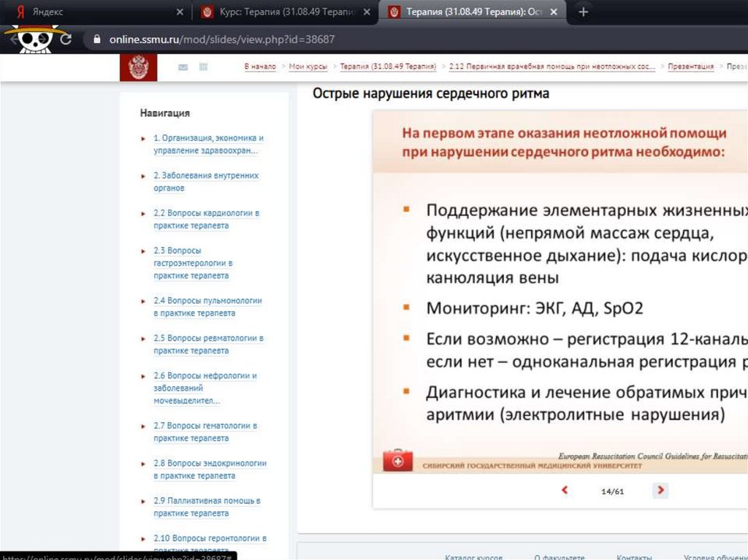
Task: Close the active 'Терапия (31.08.49 Терапия): Ост' tab
Action: pyautogui.click(x=554, y=12)
